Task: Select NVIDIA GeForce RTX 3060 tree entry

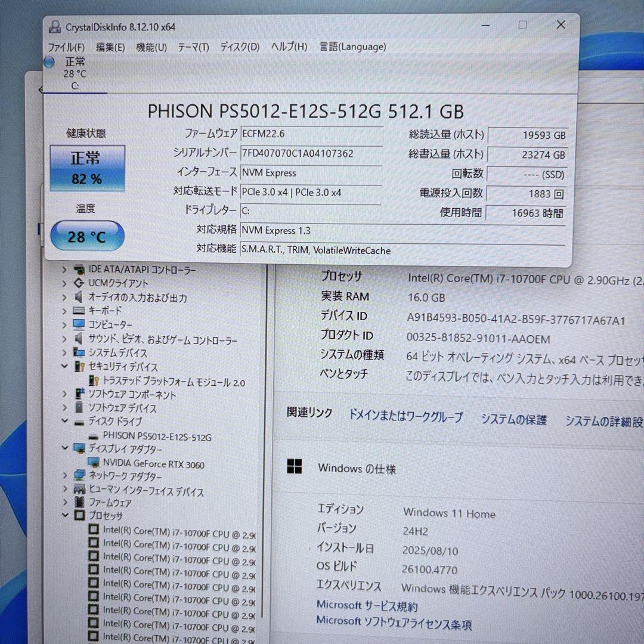Action: (x=154, y=464)
